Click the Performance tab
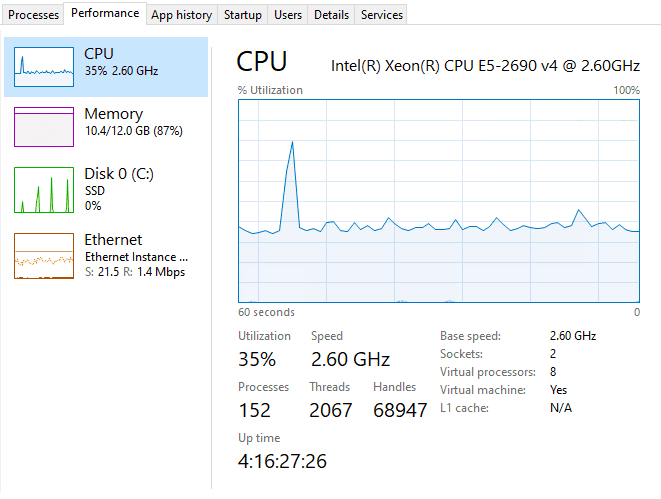Viewport: 661px width, 499px height. (105, 14)
